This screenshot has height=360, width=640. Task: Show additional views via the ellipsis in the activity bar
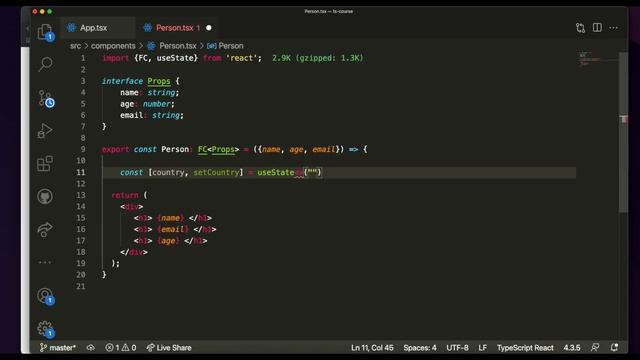45,262
